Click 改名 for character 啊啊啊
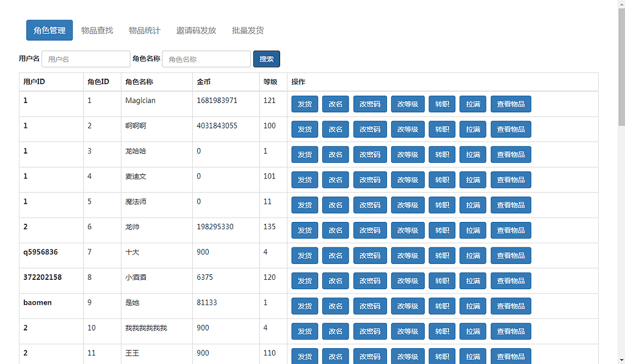 (336, 129)
